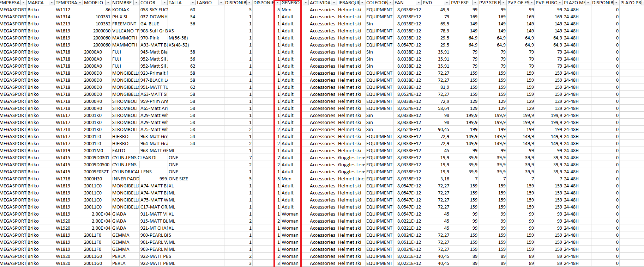Viewport: 644px width, 267px height.
Task: Open the NOMBRE column filter dropdown
Action: pos(136,2)
